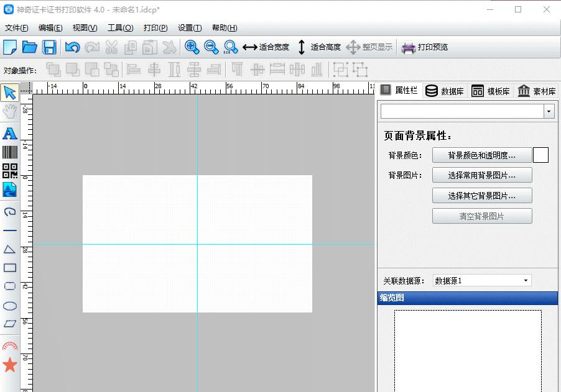The image size is (561, 392).
Task: Switch to the 属性栏 tab
Action: [x=400, y=91]
